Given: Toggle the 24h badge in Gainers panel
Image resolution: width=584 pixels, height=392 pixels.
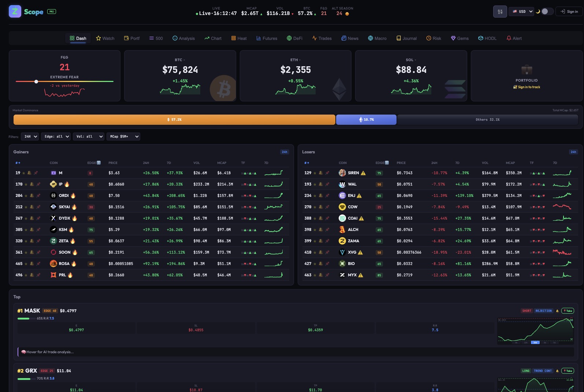Looking at the screenshot, I should (284, 152).
